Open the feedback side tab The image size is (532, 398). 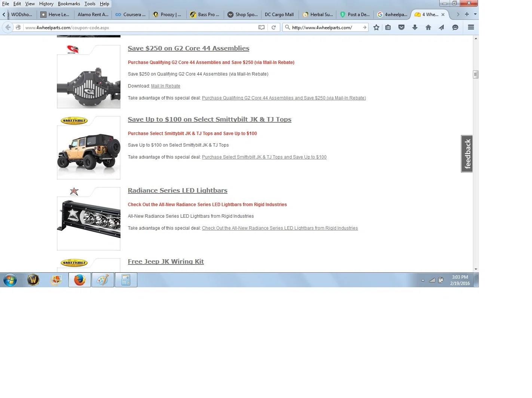pyautogui.click(x=467, y=154)
